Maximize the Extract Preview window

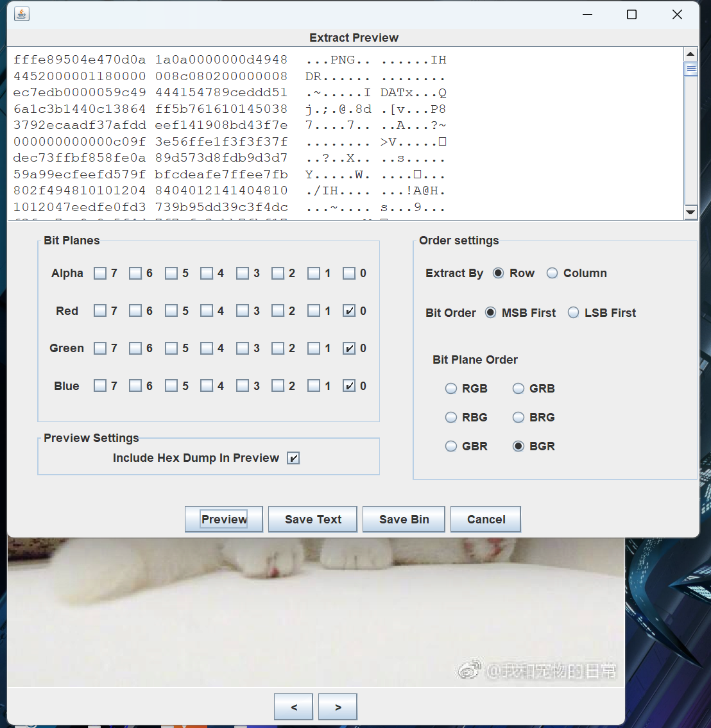click(x=631, y=14)
